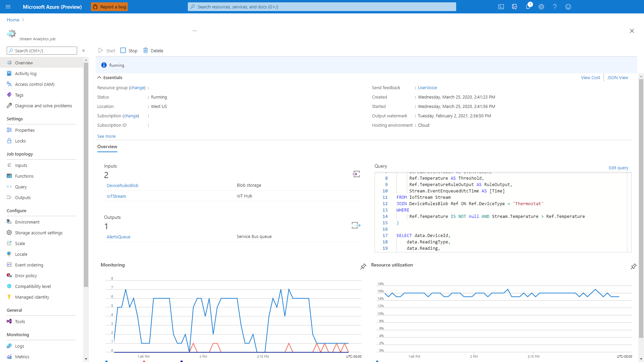Click the IoTStream input item
Image resolution: width=644 pixels, height=362 pixels.
click(x=116, y=196)
